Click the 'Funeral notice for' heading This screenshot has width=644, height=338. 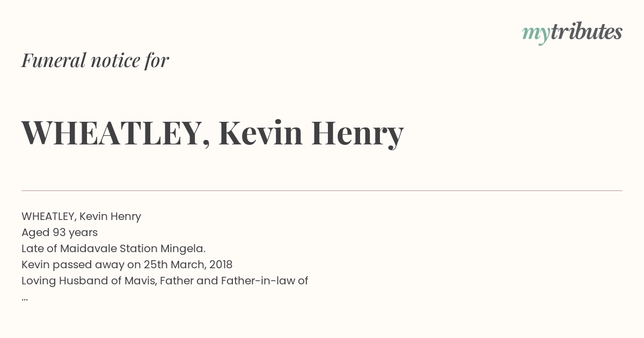96,61
